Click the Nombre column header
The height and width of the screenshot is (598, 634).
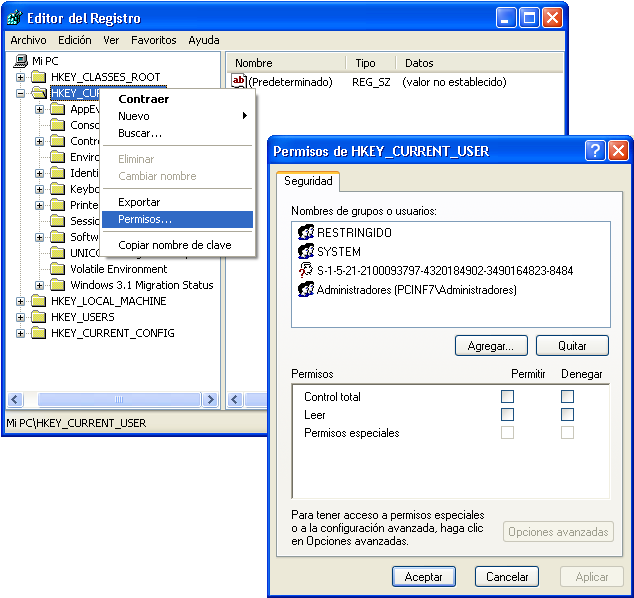[285, 63]
